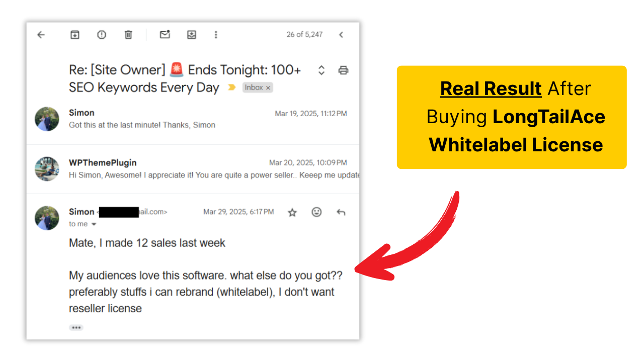This screenshot has width=644, height=362.
Task: Expand all messages in the thread
Action: click(321, 70)
